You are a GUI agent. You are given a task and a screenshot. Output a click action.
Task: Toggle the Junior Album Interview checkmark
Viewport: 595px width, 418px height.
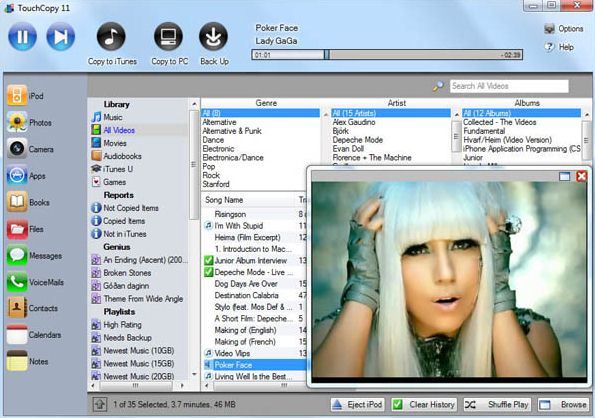click(208, 261)
